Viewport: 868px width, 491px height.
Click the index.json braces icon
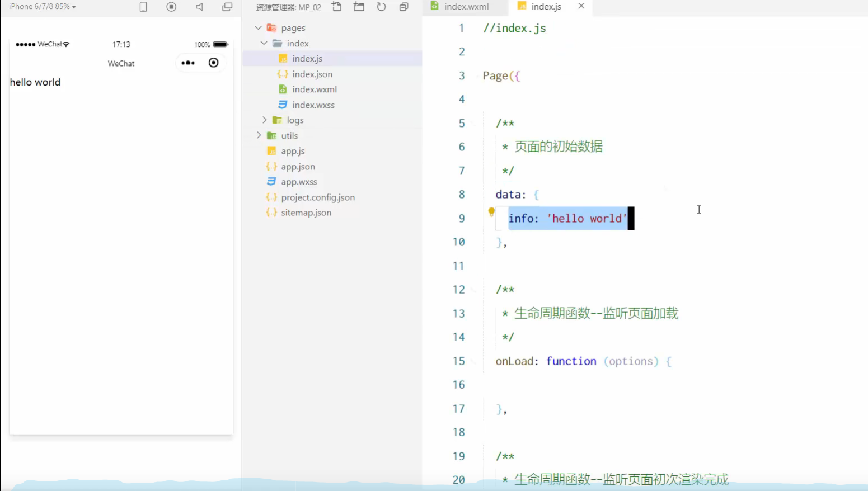click(283, 74)
